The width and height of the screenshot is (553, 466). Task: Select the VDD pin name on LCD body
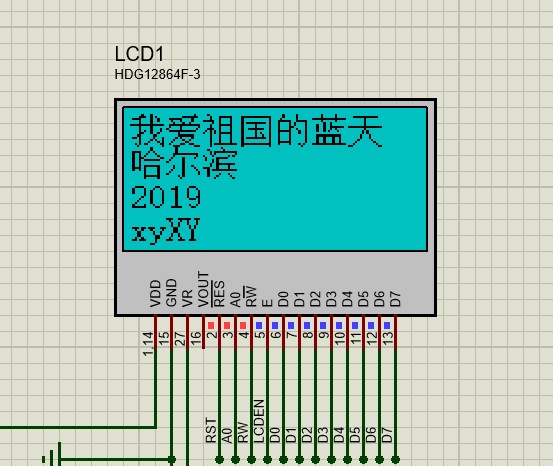pyautogui.click(x=155, y=293)
